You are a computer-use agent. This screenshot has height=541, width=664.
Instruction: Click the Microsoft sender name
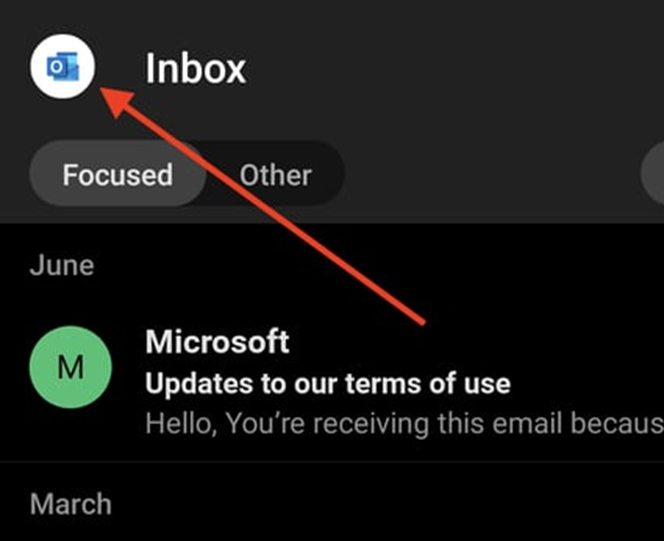[217, 341]
